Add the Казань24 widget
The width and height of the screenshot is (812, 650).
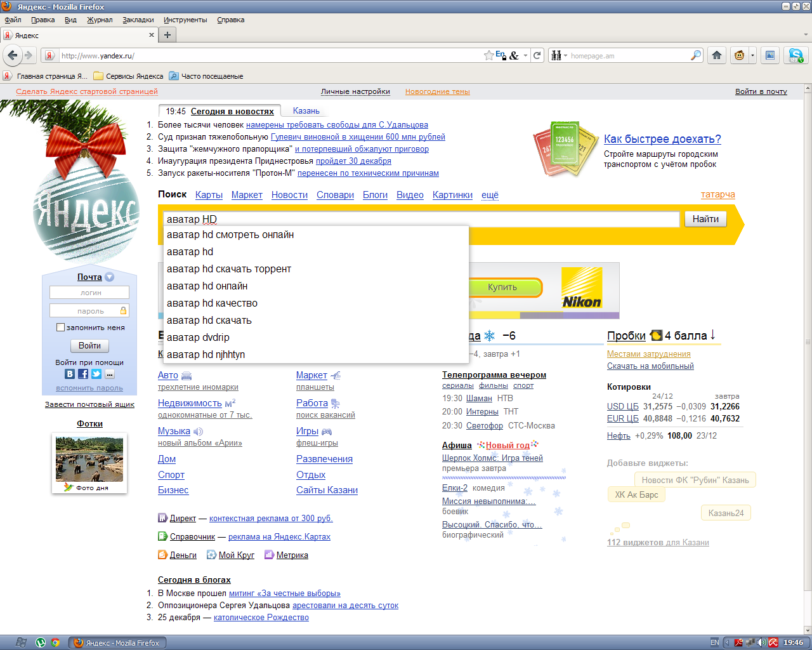tap(726, 513)
